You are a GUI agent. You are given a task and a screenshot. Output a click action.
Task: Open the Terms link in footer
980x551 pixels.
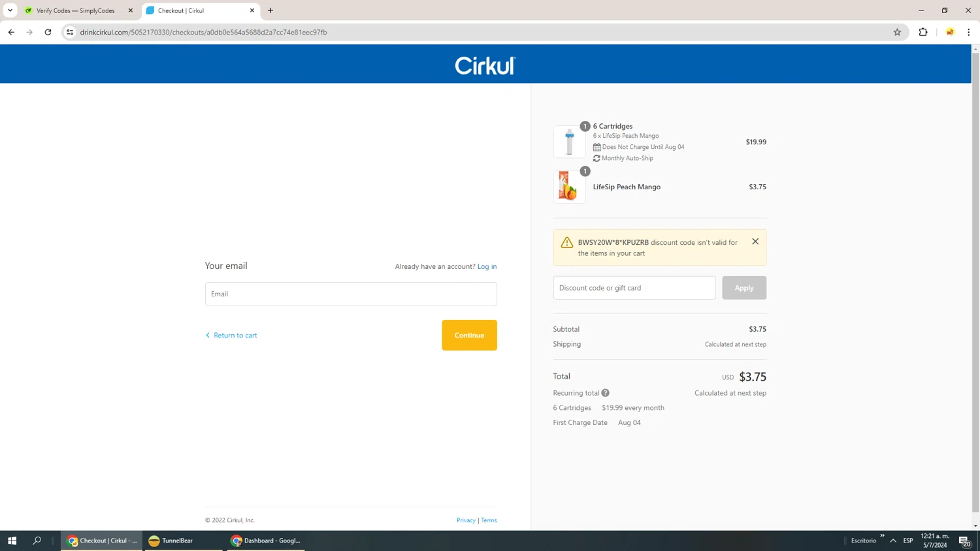489,520
